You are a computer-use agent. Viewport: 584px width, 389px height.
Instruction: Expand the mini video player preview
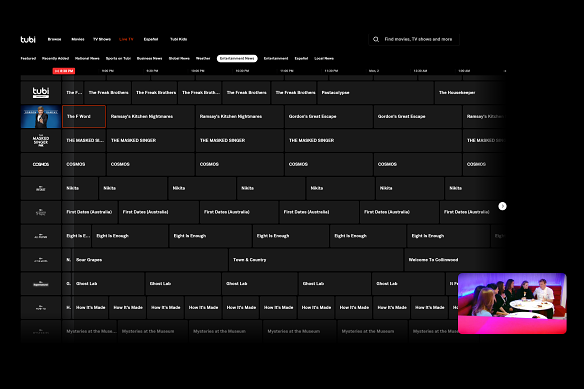(x=512, y=303)
